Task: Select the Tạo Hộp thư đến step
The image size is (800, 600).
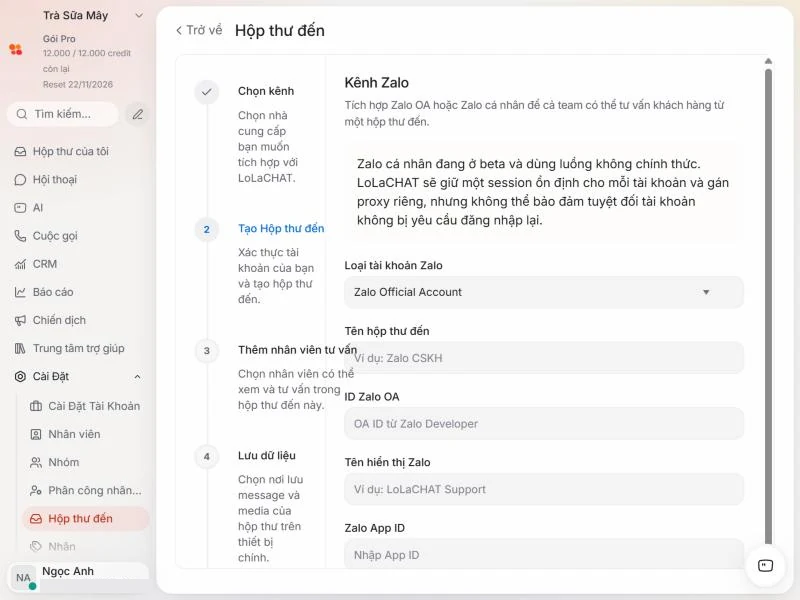Action: point(281,229)
